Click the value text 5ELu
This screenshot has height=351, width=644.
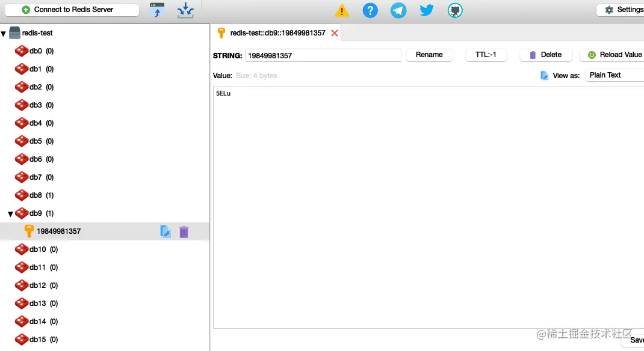point(223,94)
